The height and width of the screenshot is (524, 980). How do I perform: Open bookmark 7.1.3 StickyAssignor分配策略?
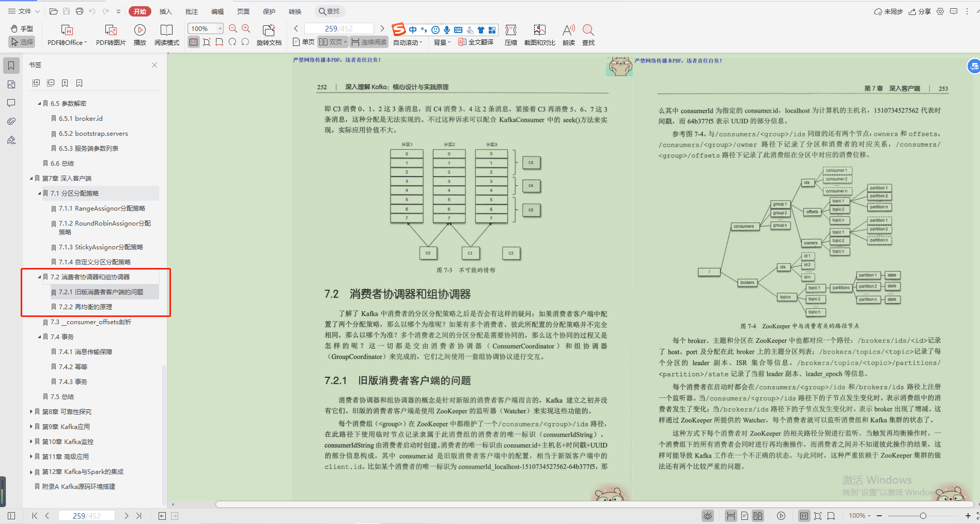[x=101, y=247]
